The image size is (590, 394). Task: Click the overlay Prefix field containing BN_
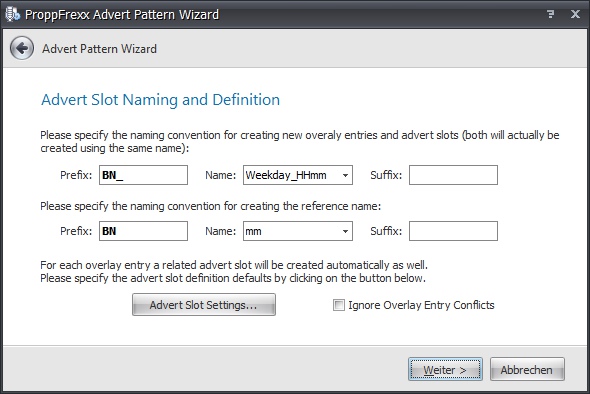point(143,175)
